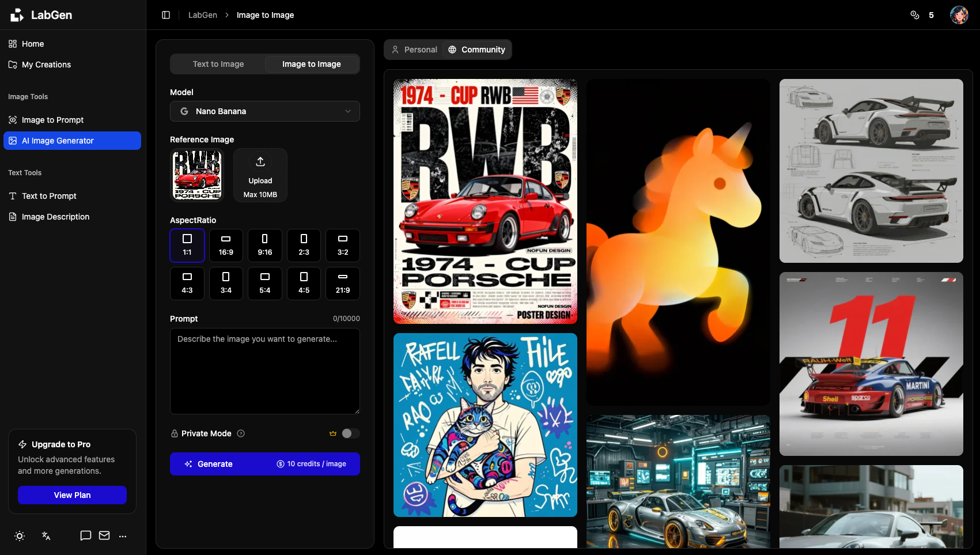Show the Personal gallery tab
980x555 pixels.
(415, 50)
